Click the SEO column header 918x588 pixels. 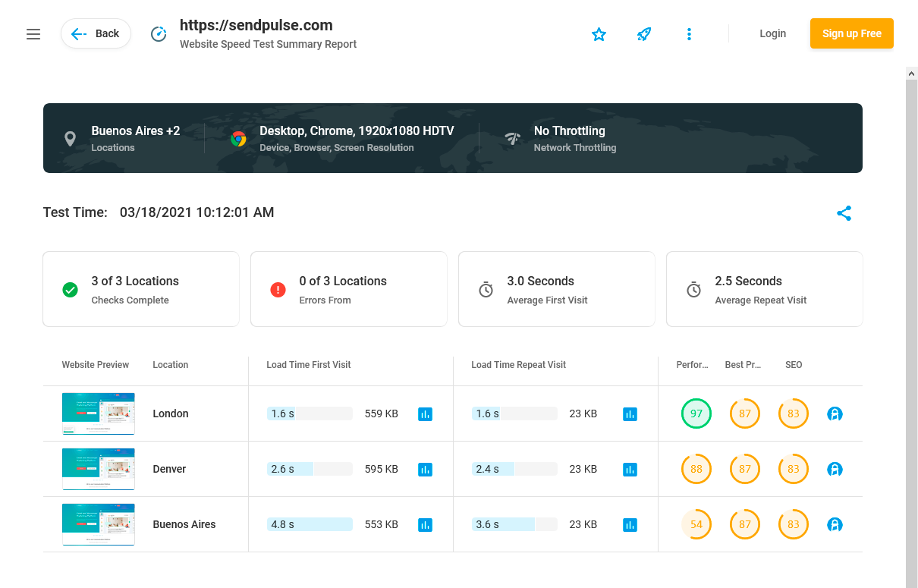click(794, 365)
